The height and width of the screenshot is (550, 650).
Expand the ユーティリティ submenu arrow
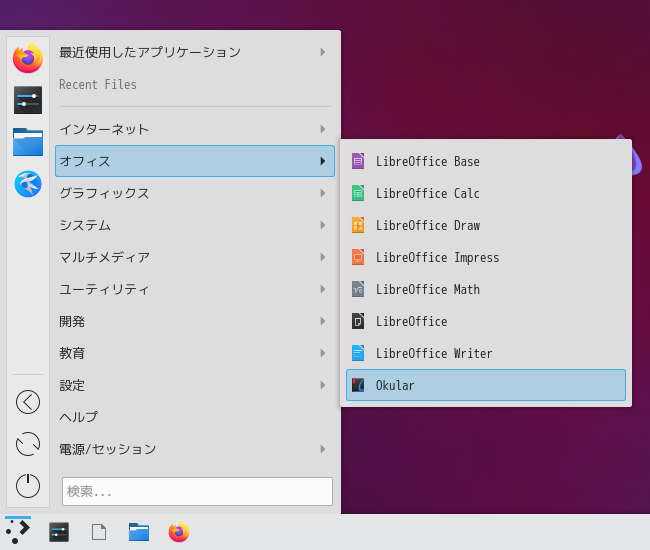(323, 289)
